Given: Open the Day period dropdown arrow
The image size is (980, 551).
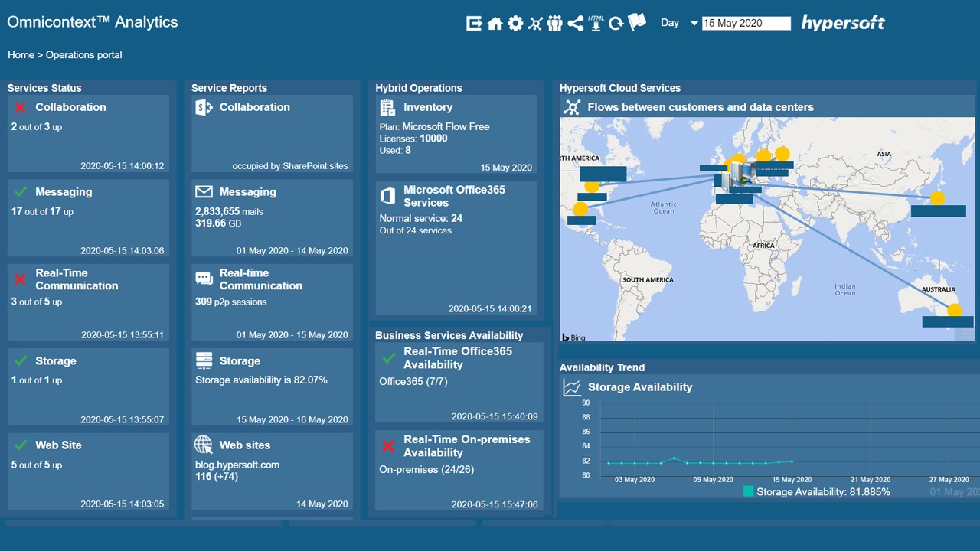Looking at the screenshot, I should pyautogui.click(x=694, y=24).
